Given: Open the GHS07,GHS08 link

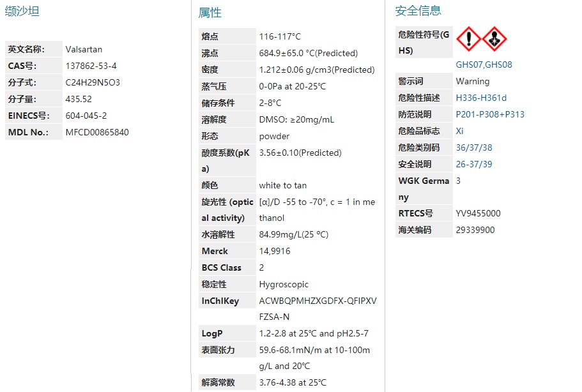Looking at the screenshot, I should 484,64.
